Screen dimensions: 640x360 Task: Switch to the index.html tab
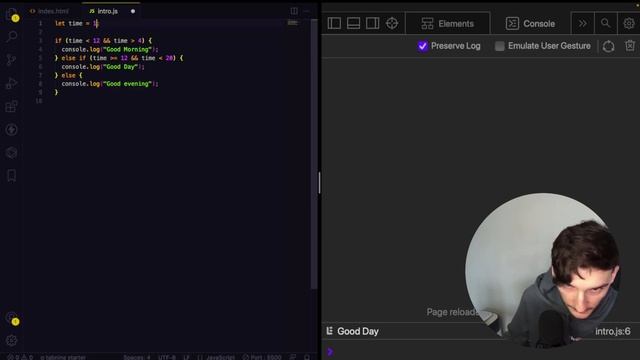point(49,11)
